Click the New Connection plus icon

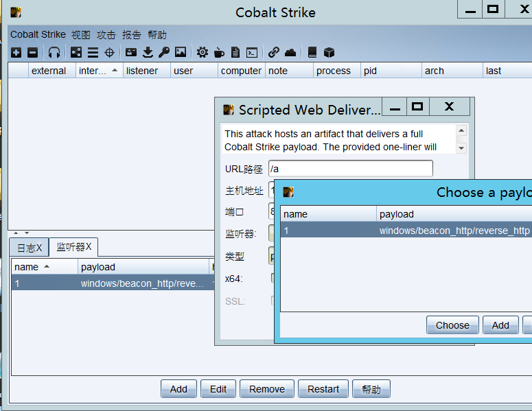click(x=16, y=53)
